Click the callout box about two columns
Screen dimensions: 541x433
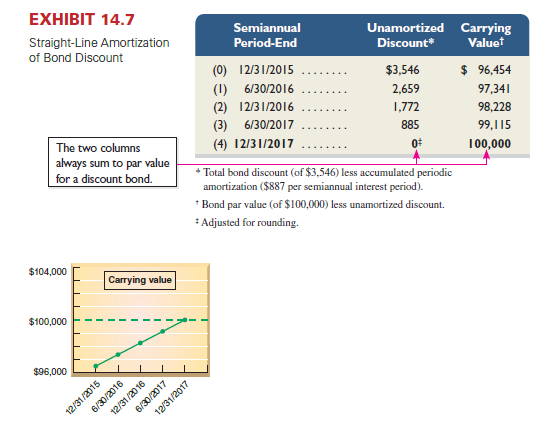[112, 162]
